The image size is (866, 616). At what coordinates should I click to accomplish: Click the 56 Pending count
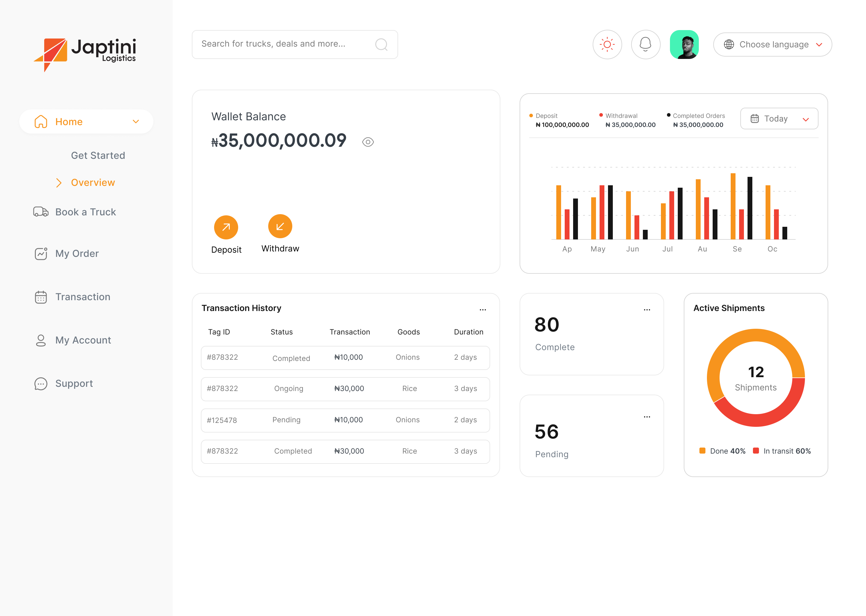547,432
